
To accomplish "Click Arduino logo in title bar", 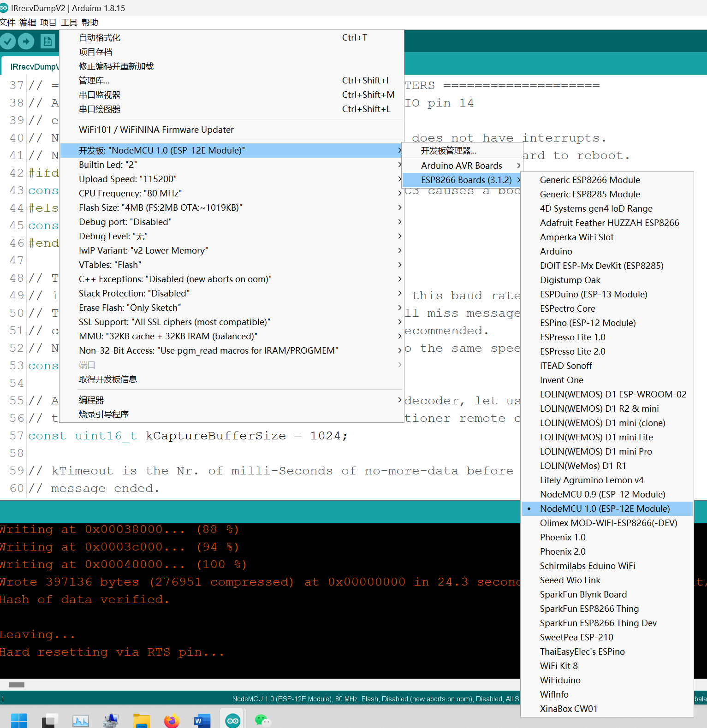I will coord(4,8).
